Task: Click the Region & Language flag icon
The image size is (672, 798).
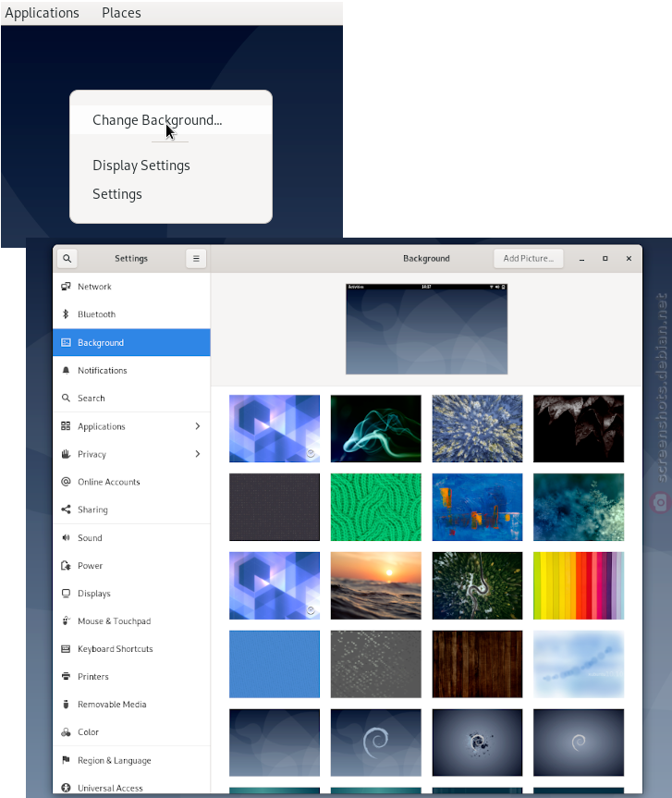Action: pos(66,760)
